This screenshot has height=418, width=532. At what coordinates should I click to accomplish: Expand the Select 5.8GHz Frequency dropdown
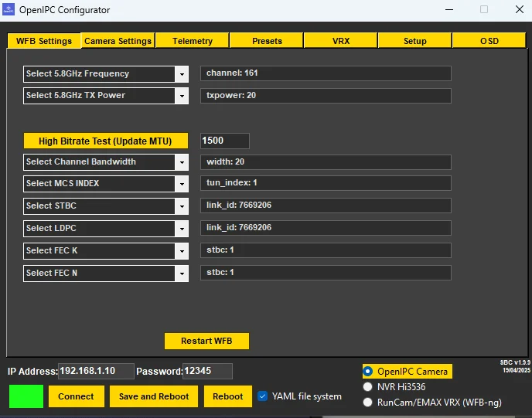coord(182,74)
